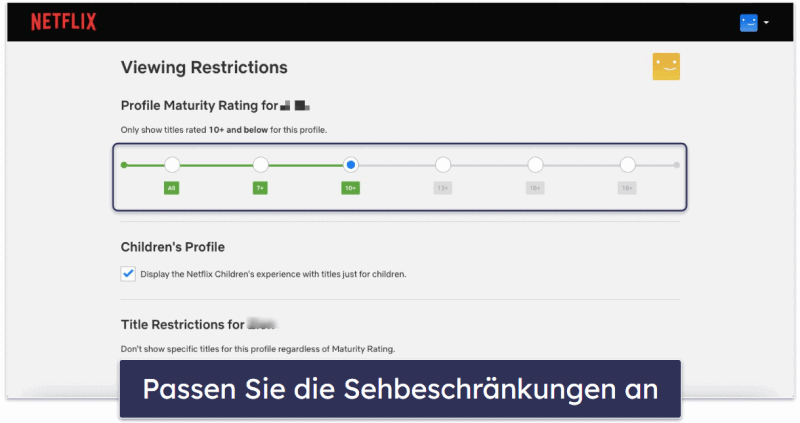Image resolution: width=800 pixels, height=423 pixels.
Task: Click the yellow profile avatar
Action: [666, 66]
